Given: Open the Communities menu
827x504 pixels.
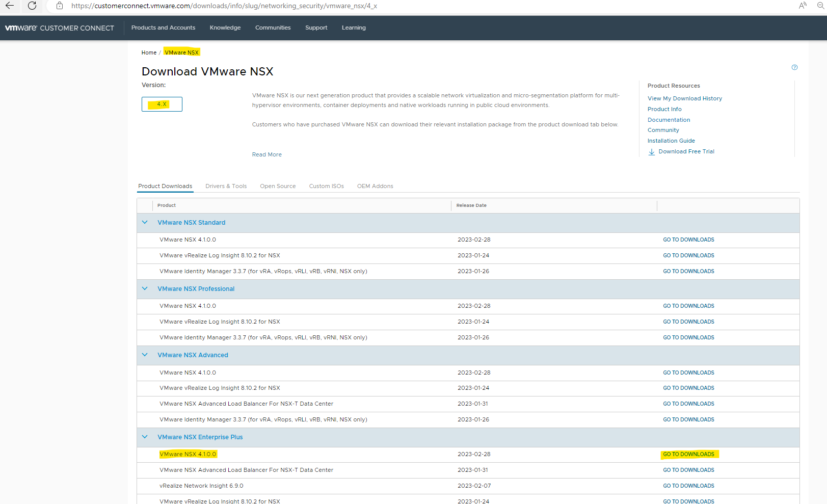Looking at the screenshot, I should (x=273, y=28).
